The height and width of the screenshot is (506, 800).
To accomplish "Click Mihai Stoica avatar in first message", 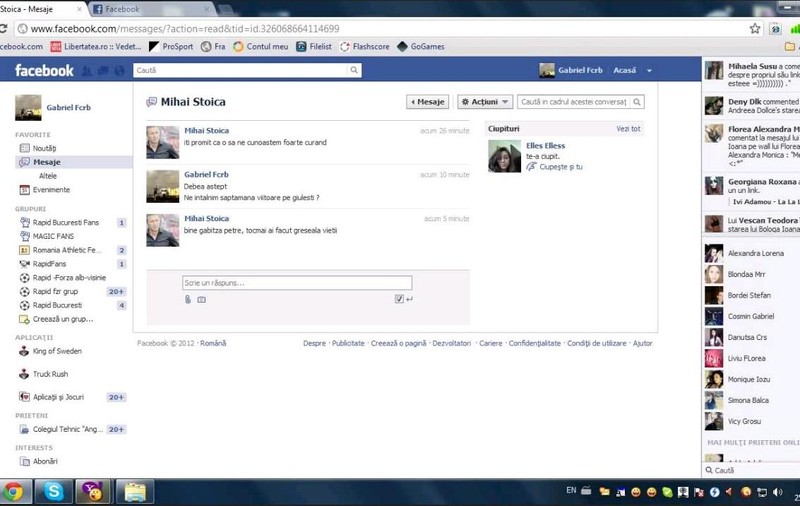I will tap(163, 142).
